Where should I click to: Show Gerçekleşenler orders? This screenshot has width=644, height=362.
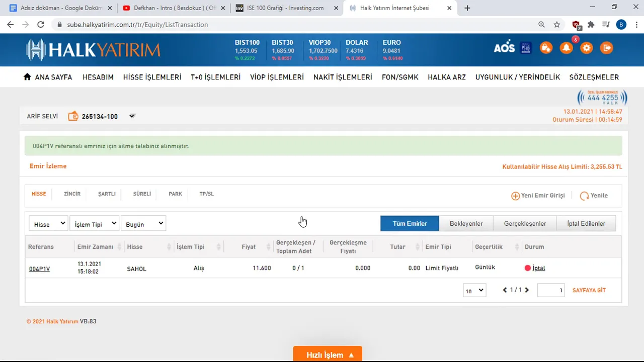click(525, 224)
